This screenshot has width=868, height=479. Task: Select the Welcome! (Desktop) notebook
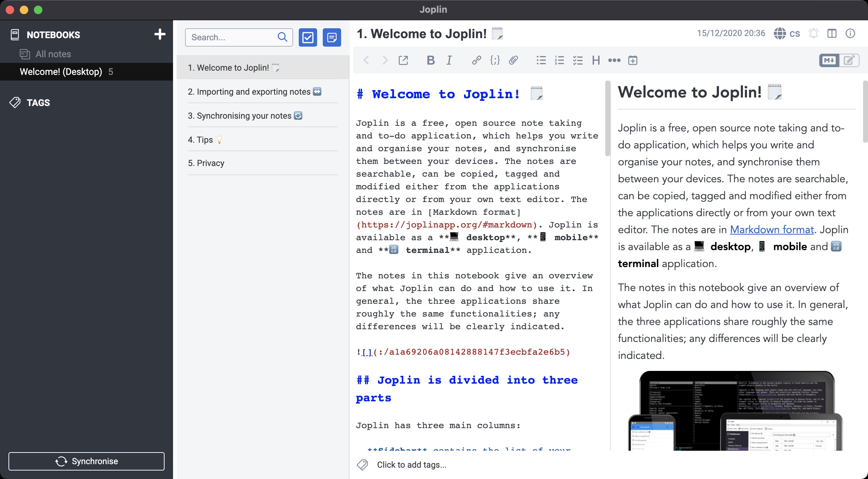[61, 72]
